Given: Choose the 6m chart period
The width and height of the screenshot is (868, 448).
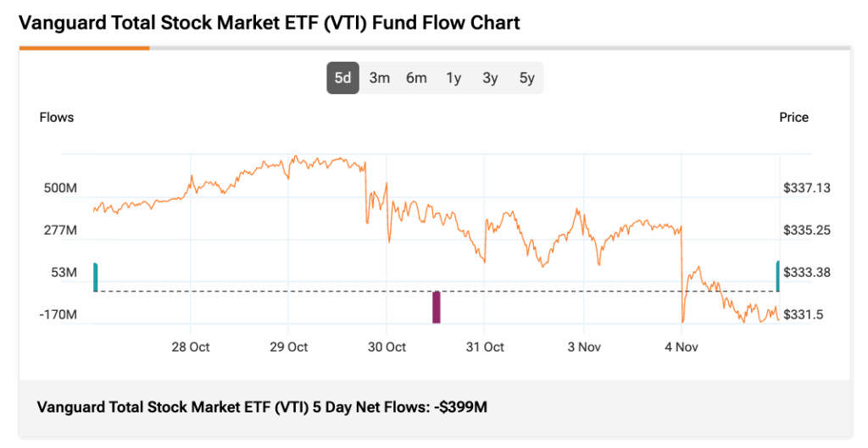Looking at the screenshot, I should [416, 78].
